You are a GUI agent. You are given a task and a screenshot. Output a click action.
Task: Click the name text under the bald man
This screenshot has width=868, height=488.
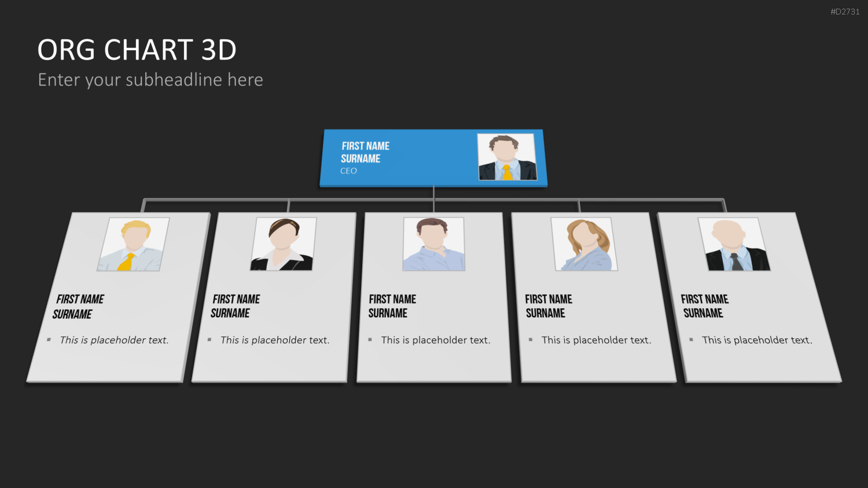705,306
